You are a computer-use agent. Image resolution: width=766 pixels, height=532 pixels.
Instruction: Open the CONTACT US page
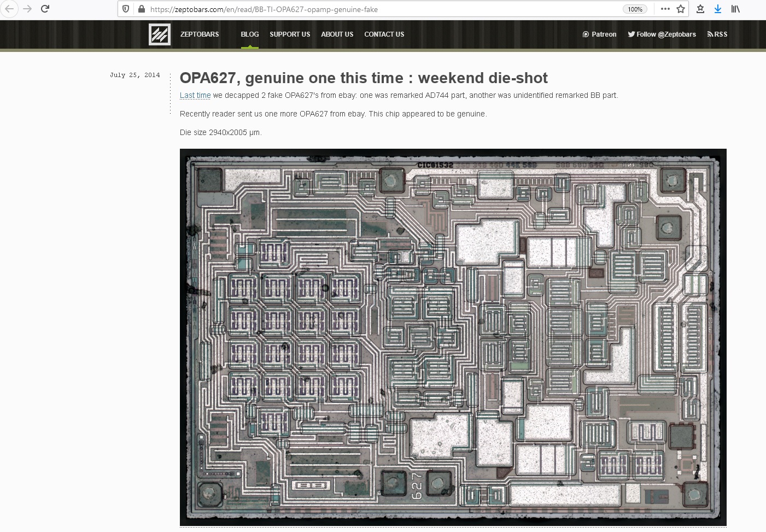click(384, 34)
